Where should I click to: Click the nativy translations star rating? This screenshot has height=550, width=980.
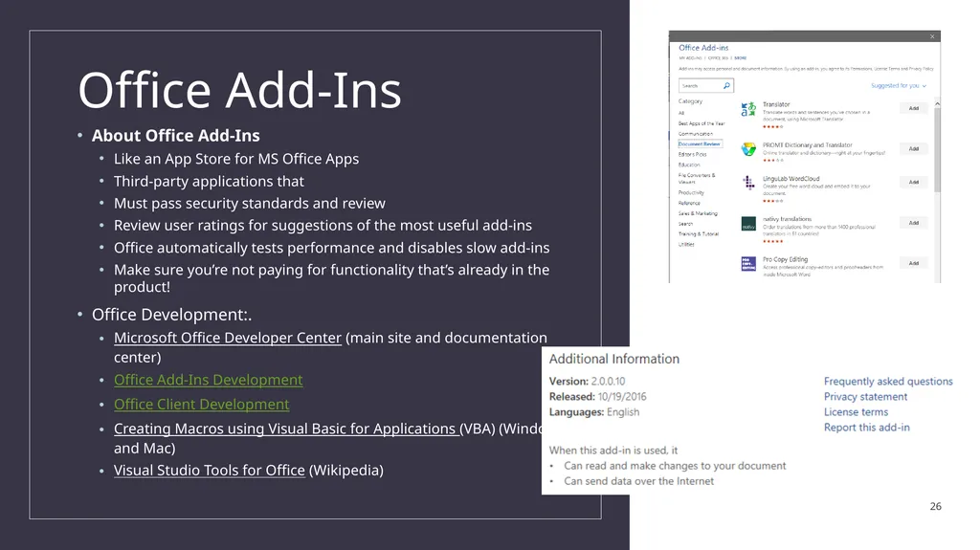[x=772, y=241]
